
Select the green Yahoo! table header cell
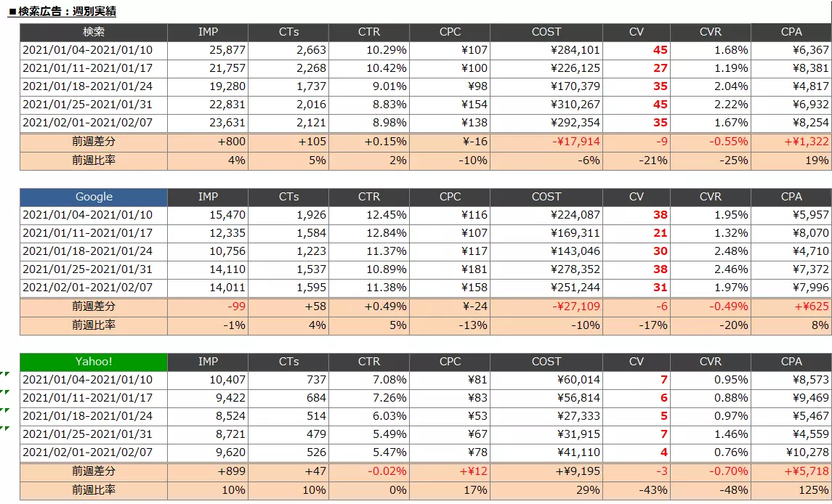pyautogui.click(x=94, y=361)
